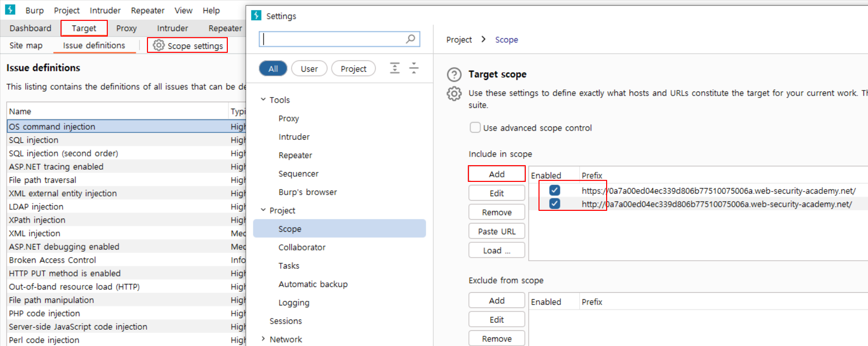868x346 pixels.
Task: Select the Project filter pill
Action: click(353, 69)
